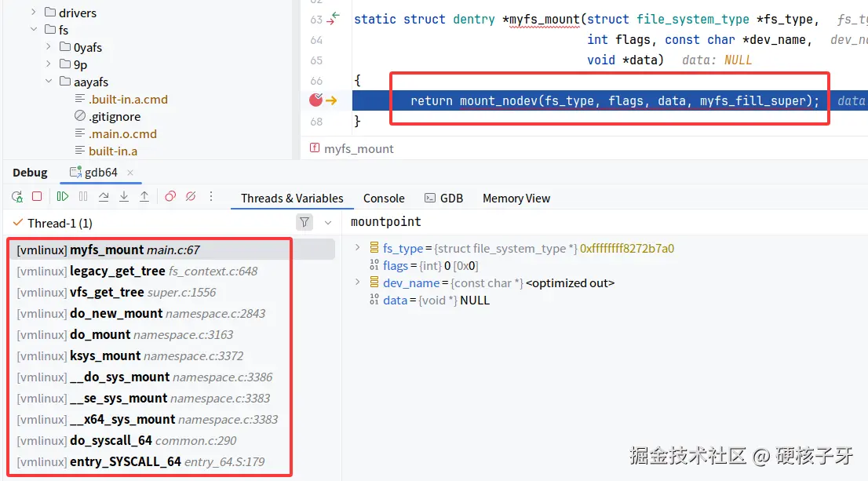
Task: Click myfs_mount function name on line 63
Action: [544, 20]
